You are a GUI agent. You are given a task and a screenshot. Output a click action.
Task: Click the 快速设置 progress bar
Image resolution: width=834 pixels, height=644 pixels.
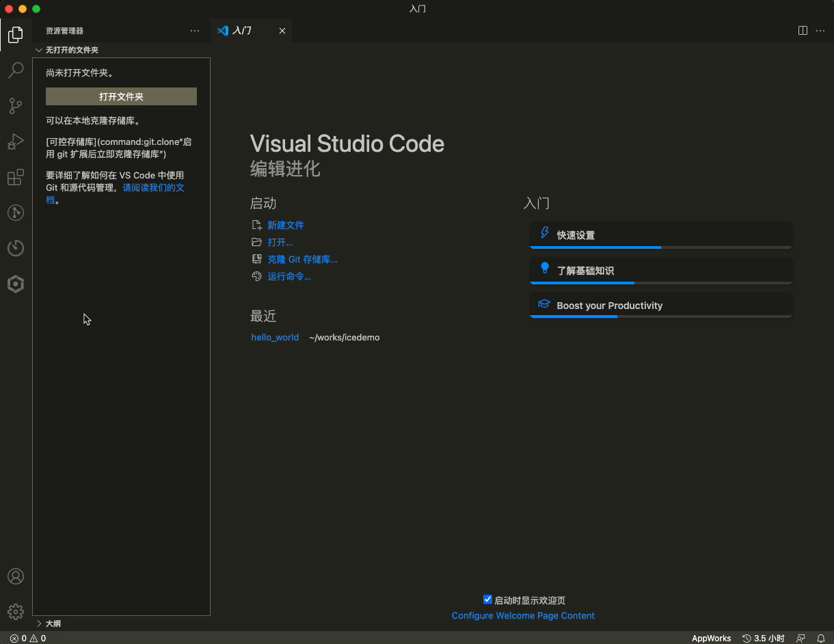click(661, 247)
